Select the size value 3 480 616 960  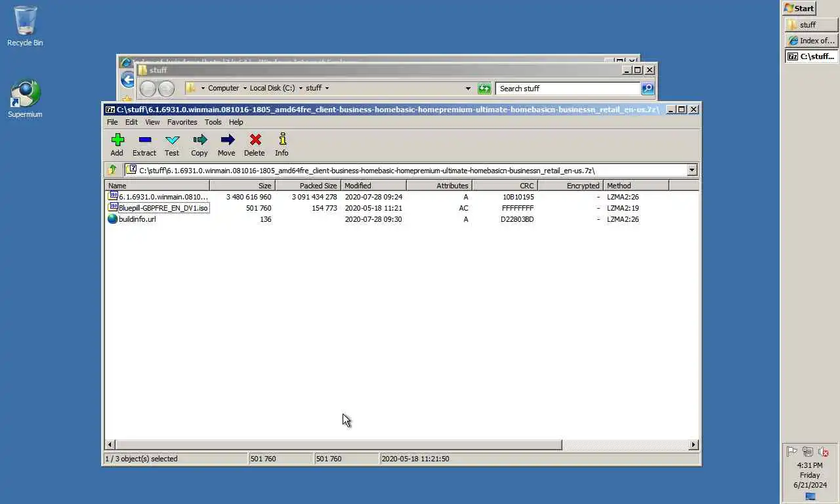click(249, 197)
